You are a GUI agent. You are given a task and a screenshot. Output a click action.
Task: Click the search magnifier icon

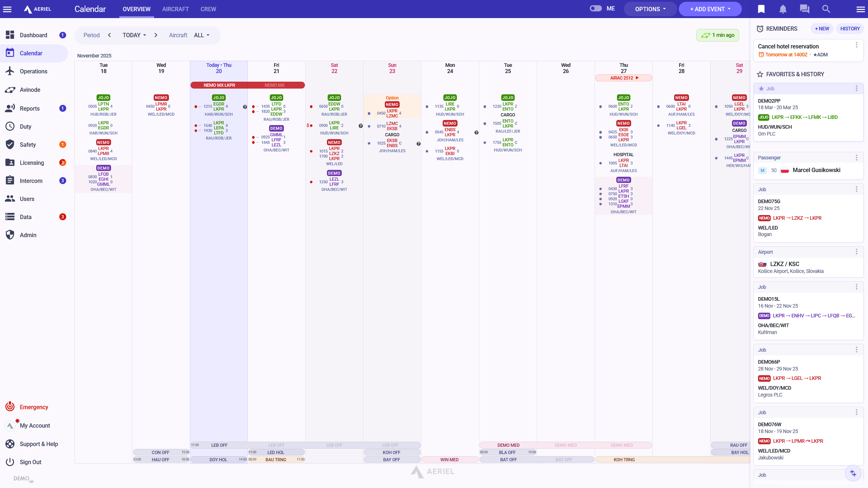826,9
